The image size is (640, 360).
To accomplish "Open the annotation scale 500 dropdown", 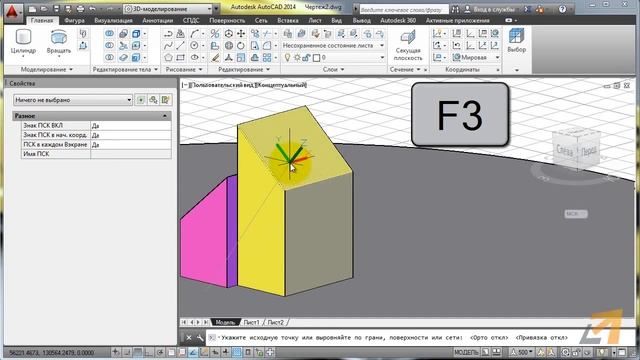I will pos(522,352).
